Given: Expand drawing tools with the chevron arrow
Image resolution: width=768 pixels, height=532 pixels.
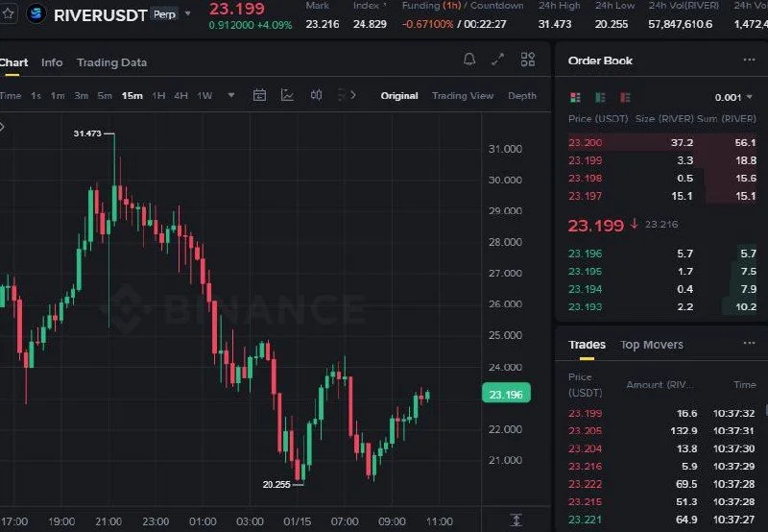Looking at the screenshot, I should coord(353,95).
